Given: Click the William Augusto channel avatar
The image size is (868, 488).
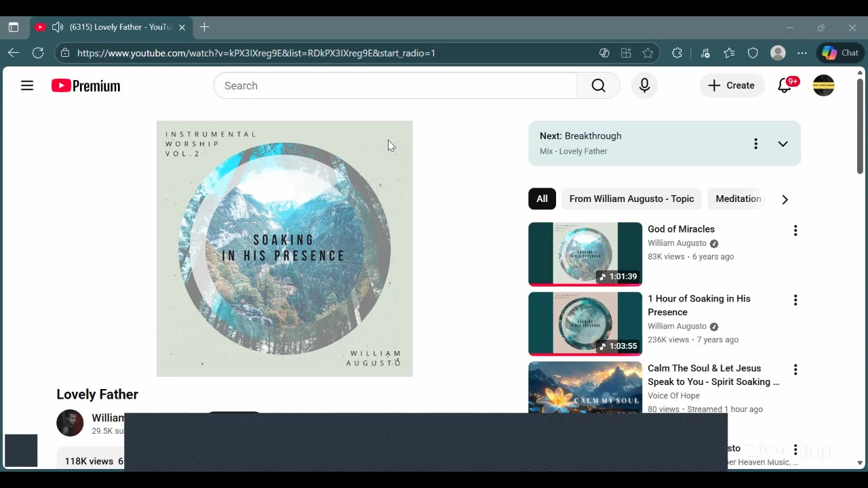Looking at the screenshot, I should [x=70, y=423].
